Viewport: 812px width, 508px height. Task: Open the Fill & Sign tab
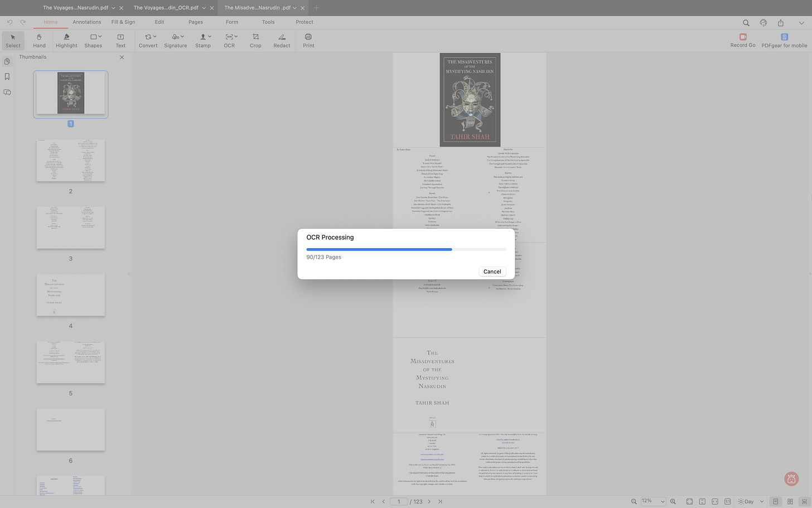[123, 22]
